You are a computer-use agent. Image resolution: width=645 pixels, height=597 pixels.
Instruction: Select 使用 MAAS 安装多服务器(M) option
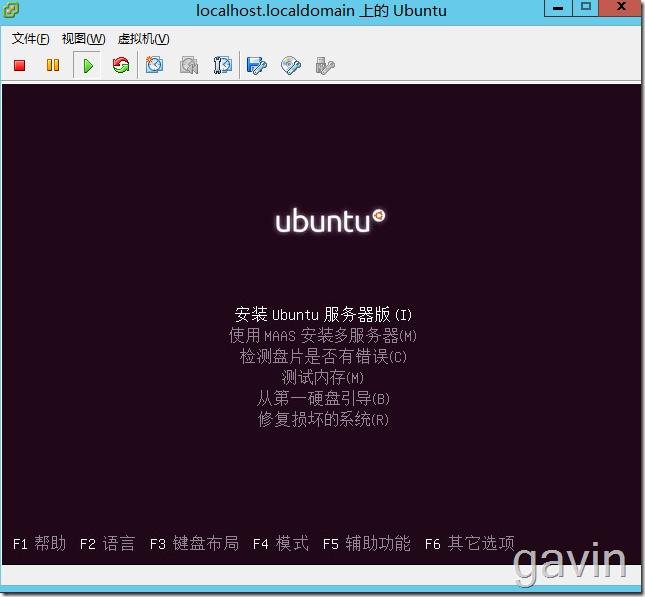(323, 336)
